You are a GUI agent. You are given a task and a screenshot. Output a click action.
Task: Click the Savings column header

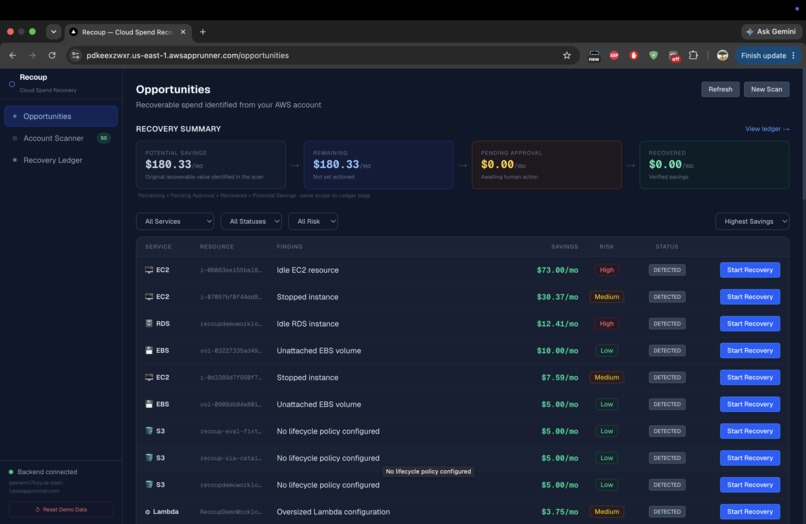[564, 247]
